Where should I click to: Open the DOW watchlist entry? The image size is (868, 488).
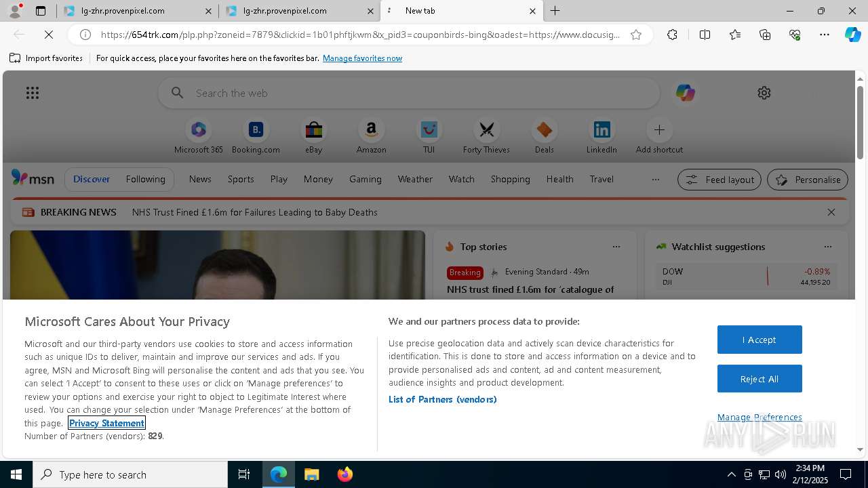(746, 276)
